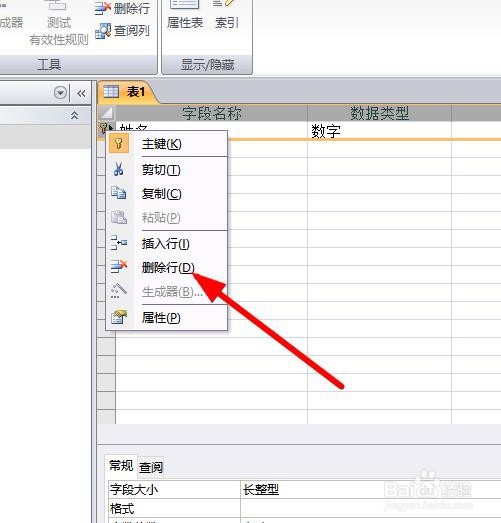Collapse navigation pane with double chevron

pos(81,93)
